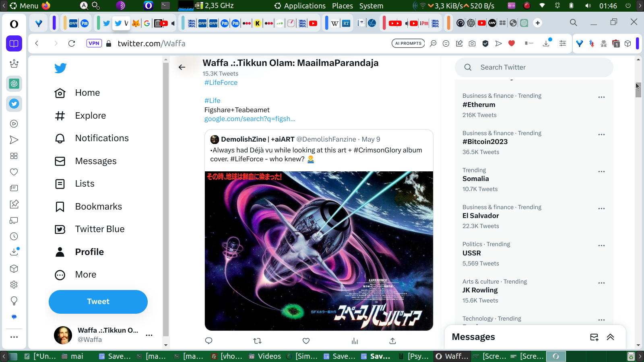Open Speed Dial grid icon in the sidebar
The image size is (644, 362).
coord(14,156)
